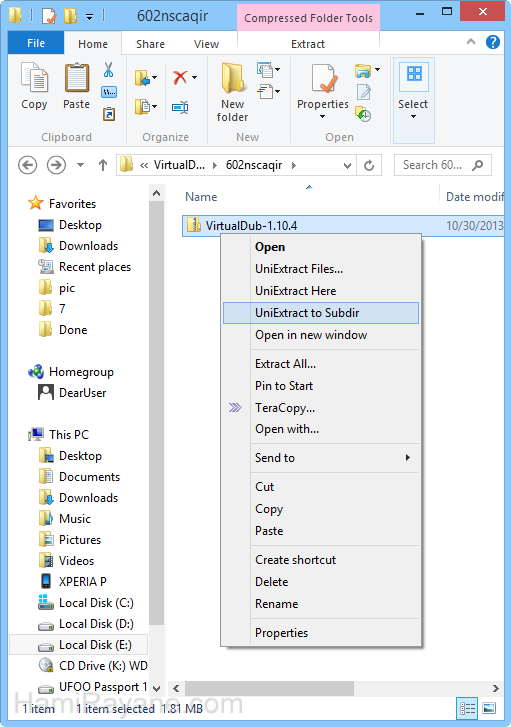Go up one folder level arrow
The image size is (511, 727).
coord(103,165)
